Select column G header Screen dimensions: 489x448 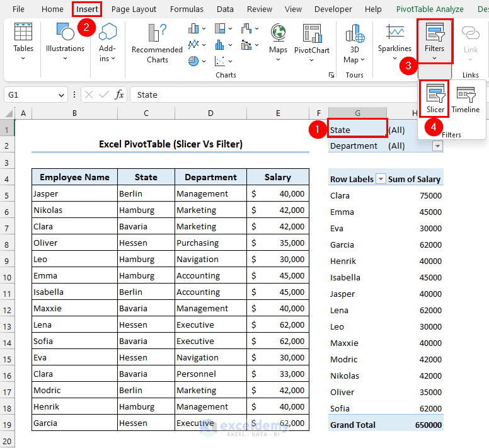[357, 113]
